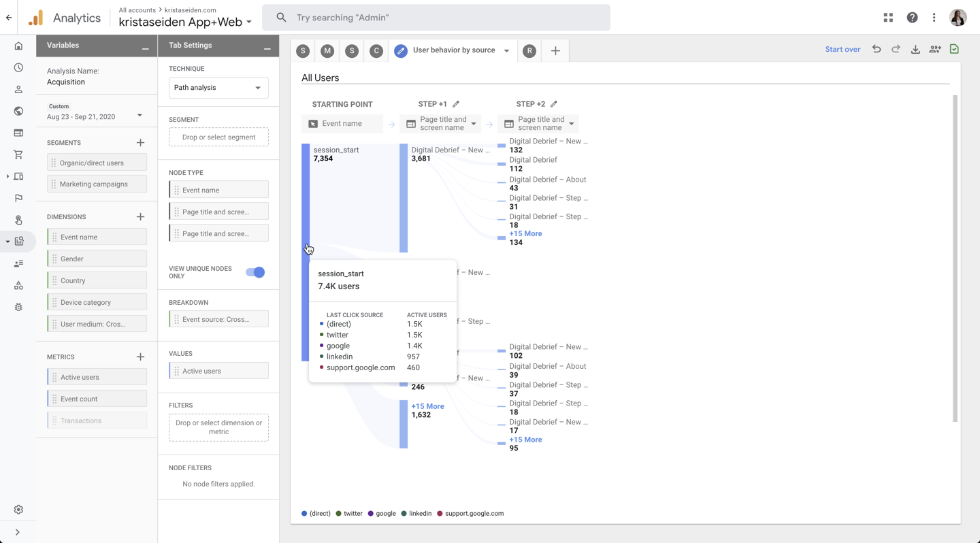Download the analysis
Viewport: 980px width, 543px height.
click(x=915, y=49)
